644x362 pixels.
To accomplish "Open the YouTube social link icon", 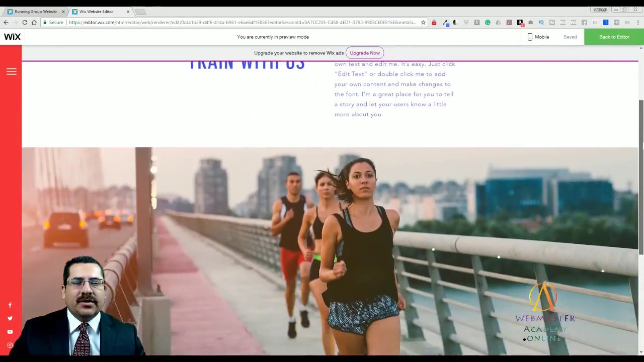I will [10, 332].
